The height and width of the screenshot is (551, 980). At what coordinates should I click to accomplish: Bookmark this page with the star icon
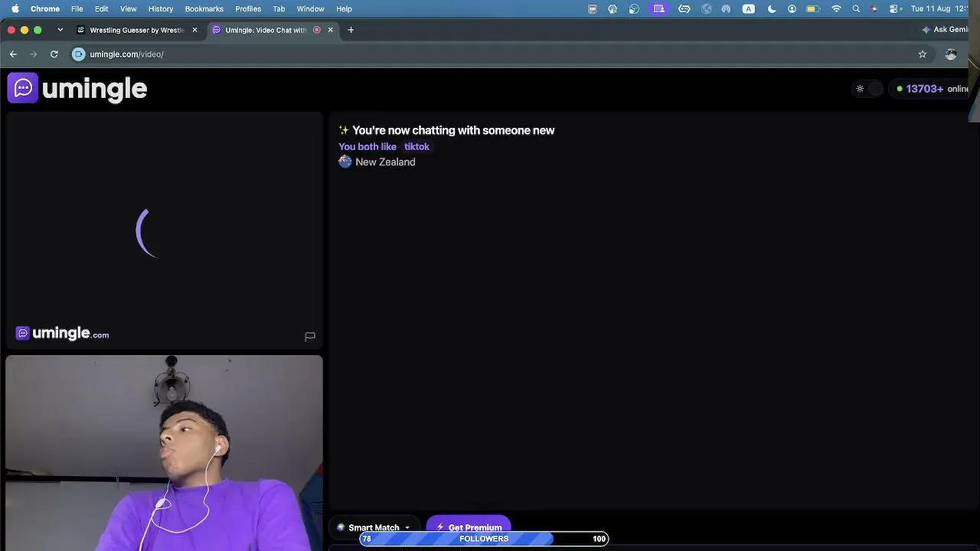pos(923,54)
